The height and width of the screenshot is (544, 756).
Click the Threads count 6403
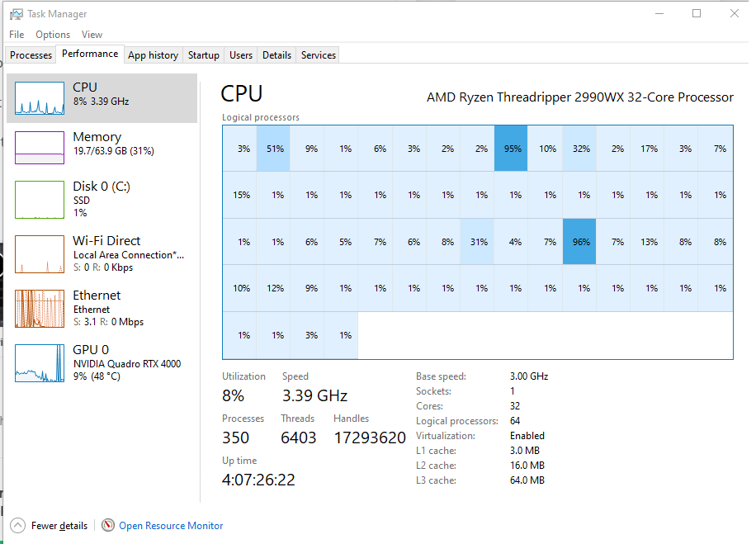point(299,438)
